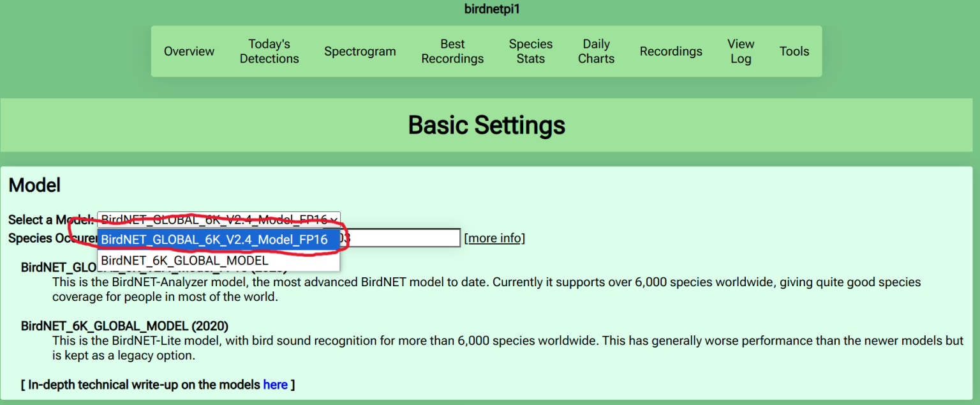The height and width of the screenshot is (405, 980).
Task: Collapse the Select a Model dropdown box
Action: tap(218, 219)
